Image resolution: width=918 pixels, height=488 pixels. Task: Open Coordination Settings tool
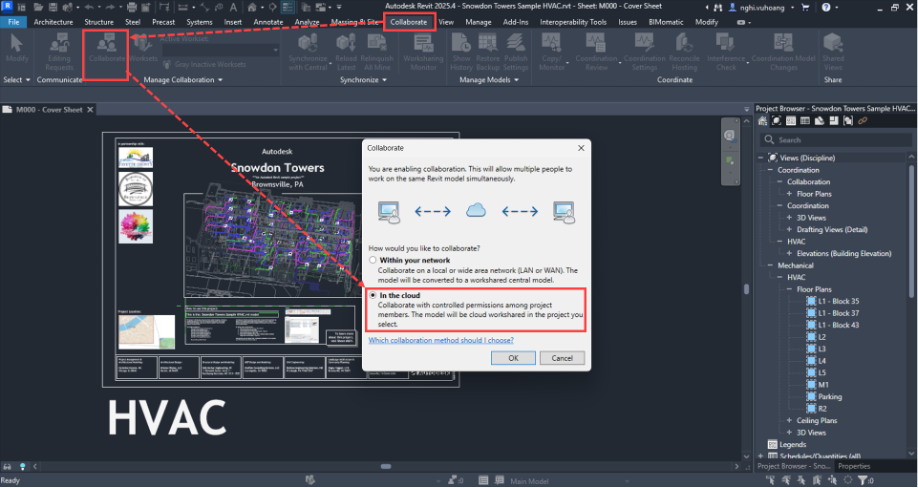(643, 51)
